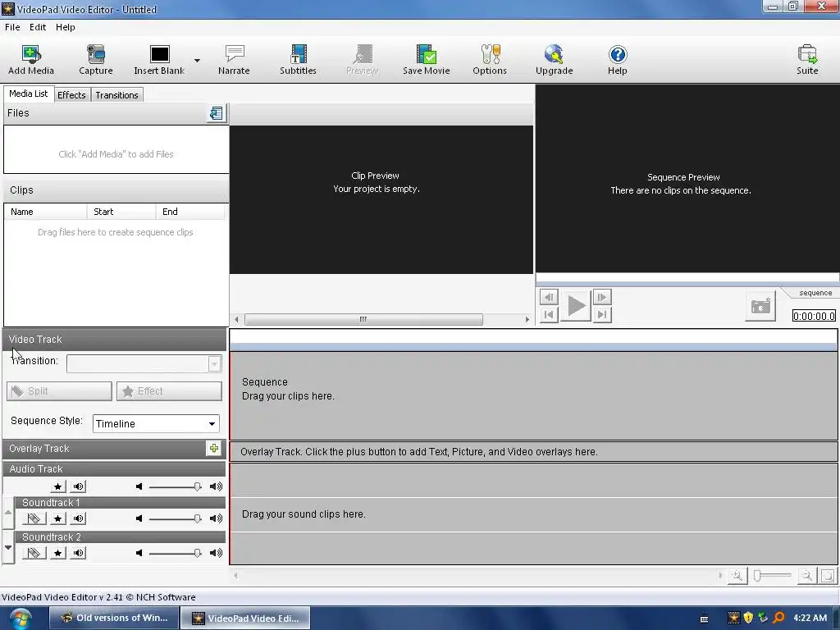Open the Suite toolbar icon
Viewport: 840px width, 630px height.
[807, 59]
